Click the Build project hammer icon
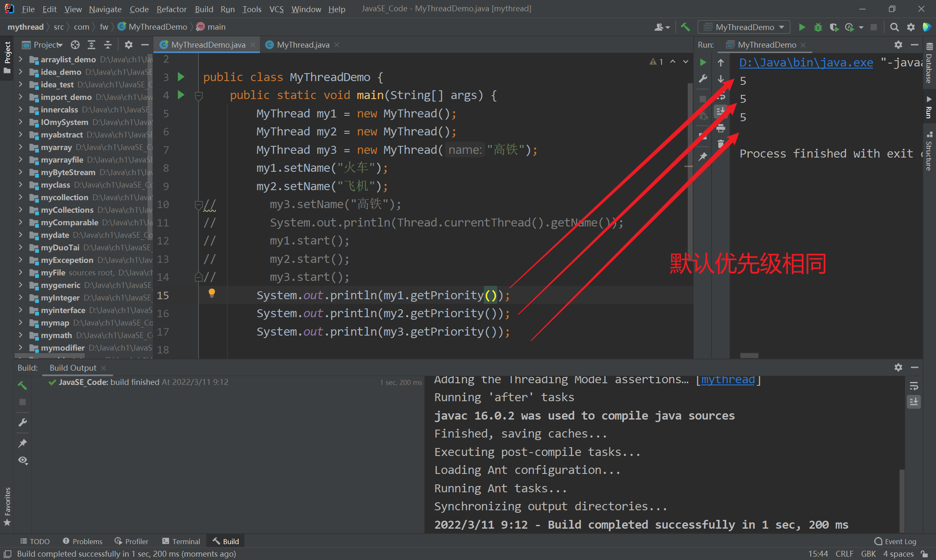 click(685, 27)
